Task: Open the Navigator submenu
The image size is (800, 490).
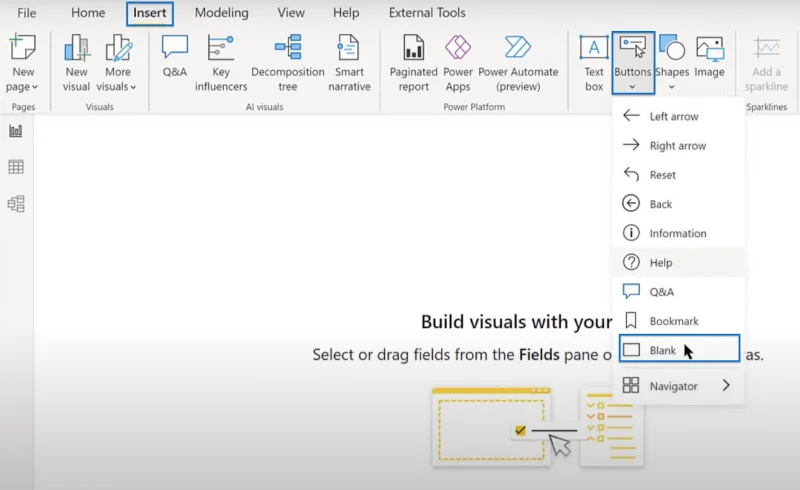Action: click(x=679, y=386)
